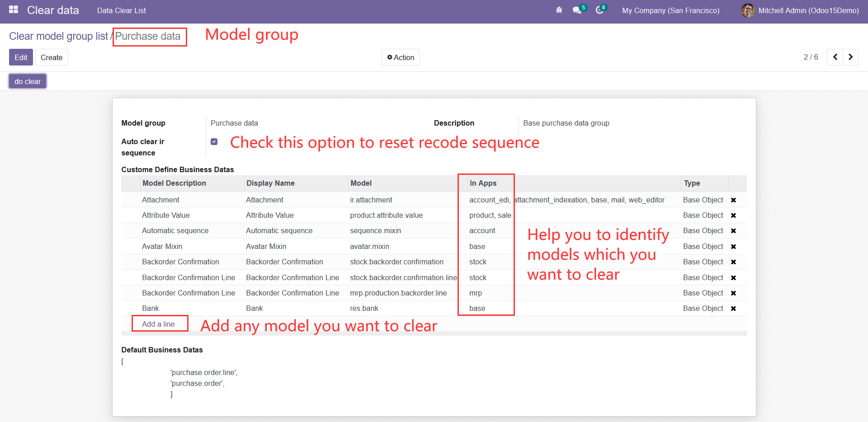Remove the Attachment row with its X
Viewport: 868px width, 422px height.
coord(733,200)
